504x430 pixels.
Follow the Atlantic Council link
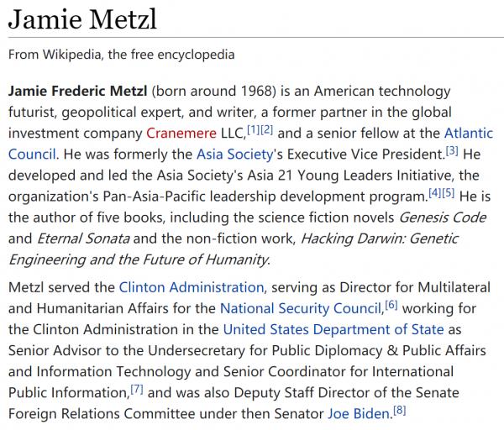click(x=467, y=134)
